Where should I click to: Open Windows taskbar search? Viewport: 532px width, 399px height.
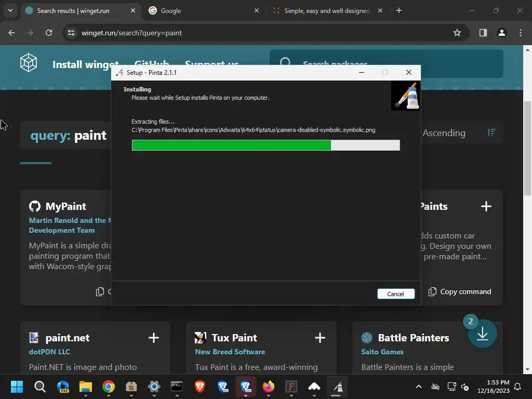tap(39, 387)
